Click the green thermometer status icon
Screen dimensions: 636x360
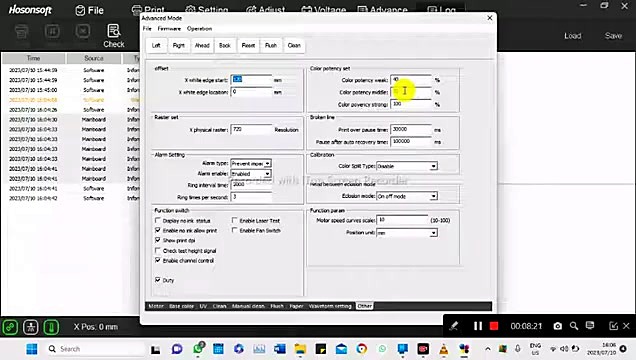pyautogui.click(x=51, y=327)
